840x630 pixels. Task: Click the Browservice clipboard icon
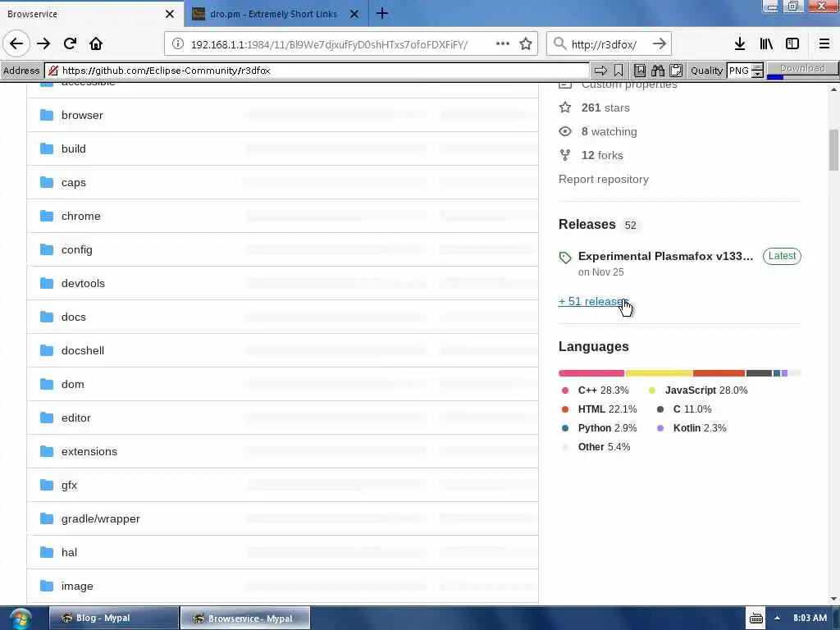(x=676, y=71)
